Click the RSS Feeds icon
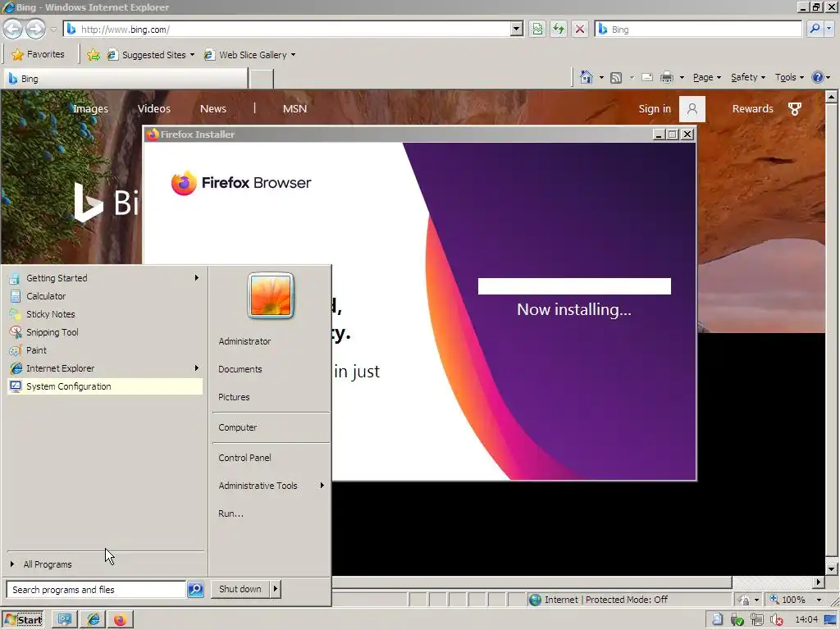840x630 pixels. click(616, 78)
